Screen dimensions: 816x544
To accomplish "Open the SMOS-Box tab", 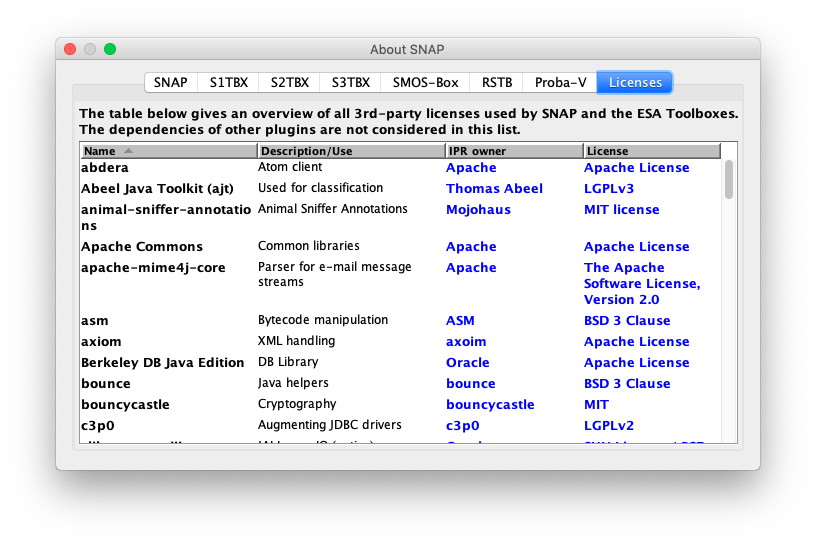I will [x=425, y=82].
